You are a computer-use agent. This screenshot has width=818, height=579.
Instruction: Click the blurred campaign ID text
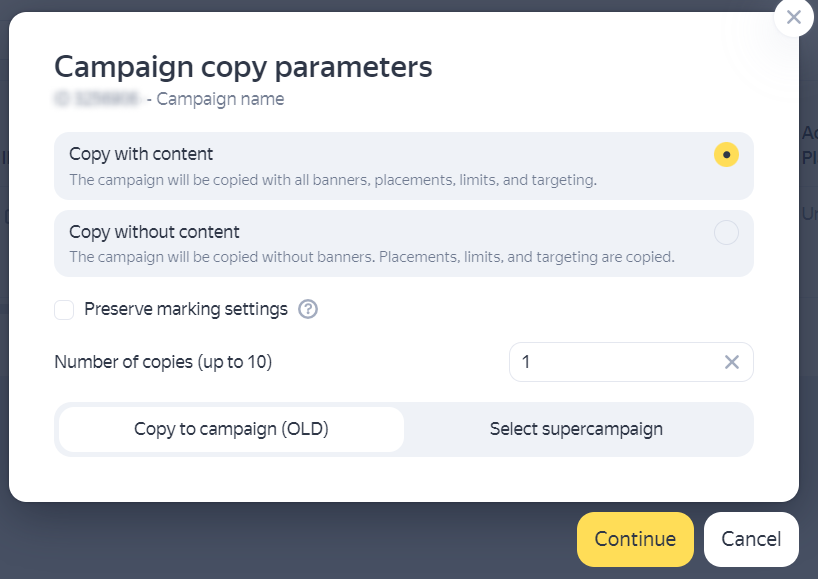pyautogui.click(x=98, y=99)
